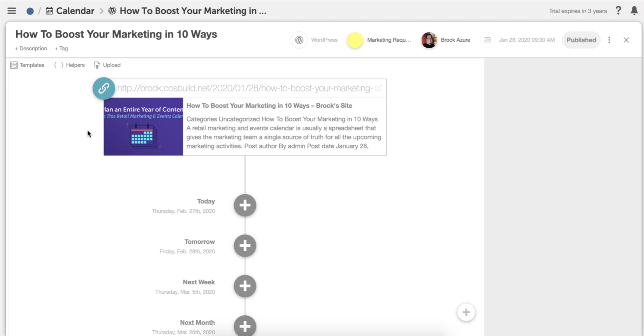Click the WordPress logo icon

299,40
